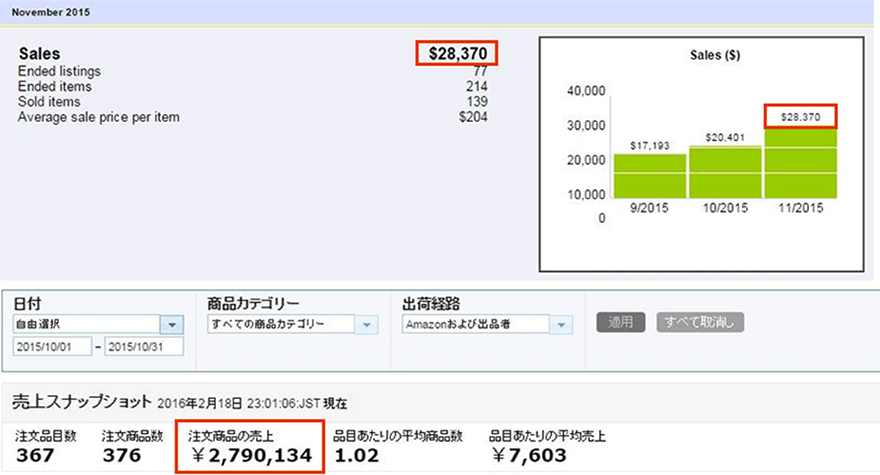
Task: Open the 出荷経路 dropdown list
Action: pyautogui.click(x=488, y=324)
